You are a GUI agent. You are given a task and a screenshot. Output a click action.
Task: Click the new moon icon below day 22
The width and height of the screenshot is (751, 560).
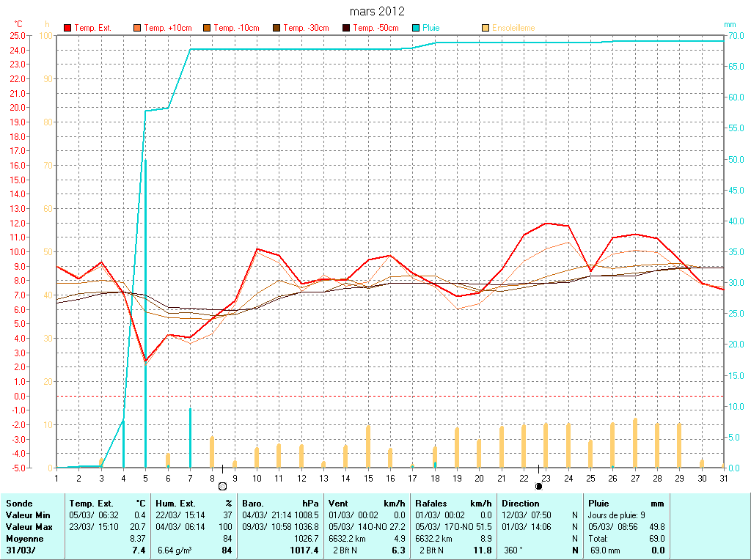(539, 485)
